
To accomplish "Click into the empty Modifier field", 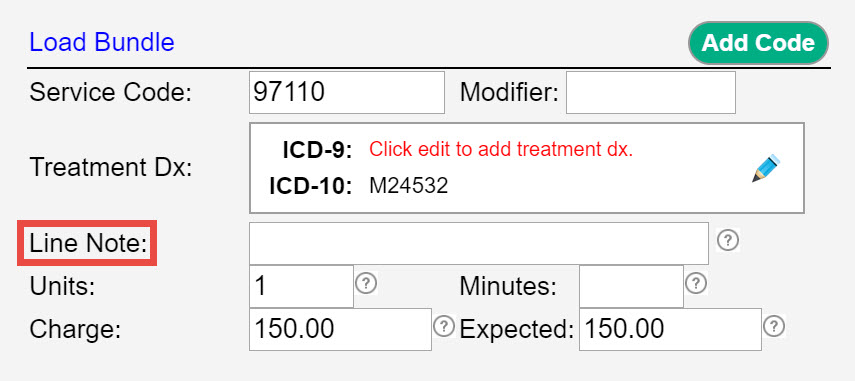I will point(651,92).
